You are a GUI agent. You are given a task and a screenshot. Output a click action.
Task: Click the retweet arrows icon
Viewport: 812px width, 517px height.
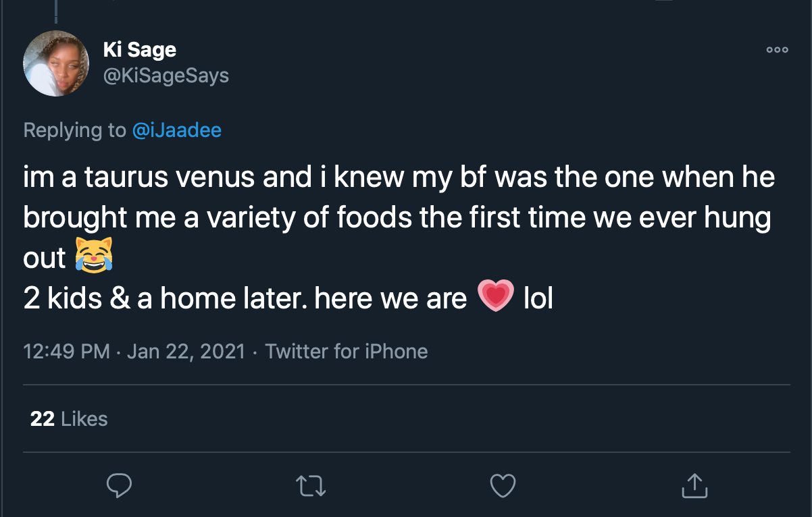click(311, 485)
